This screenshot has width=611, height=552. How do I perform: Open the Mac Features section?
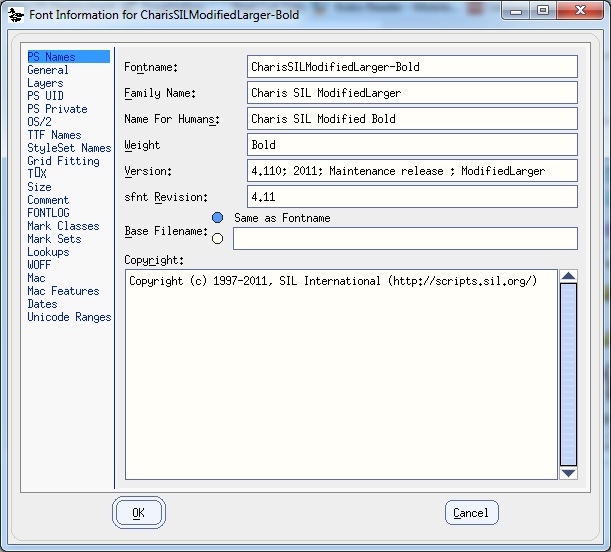[64, 291]
